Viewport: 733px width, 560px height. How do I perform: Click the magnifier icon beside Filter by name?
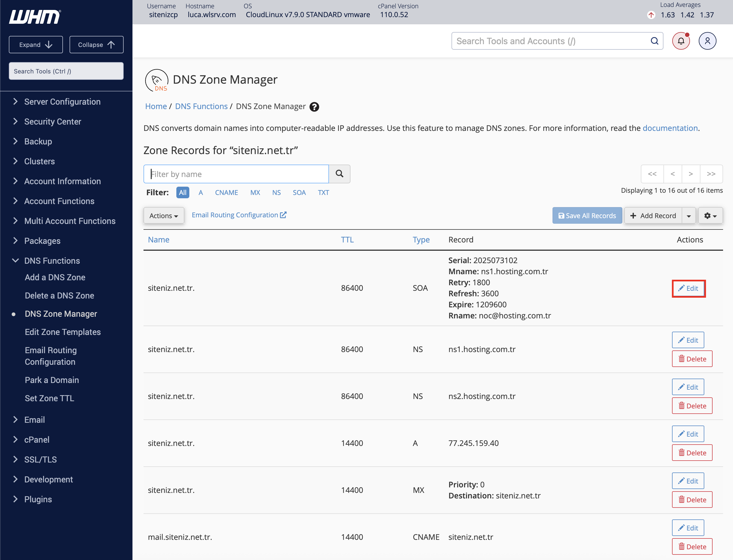[x=339, y=174]
